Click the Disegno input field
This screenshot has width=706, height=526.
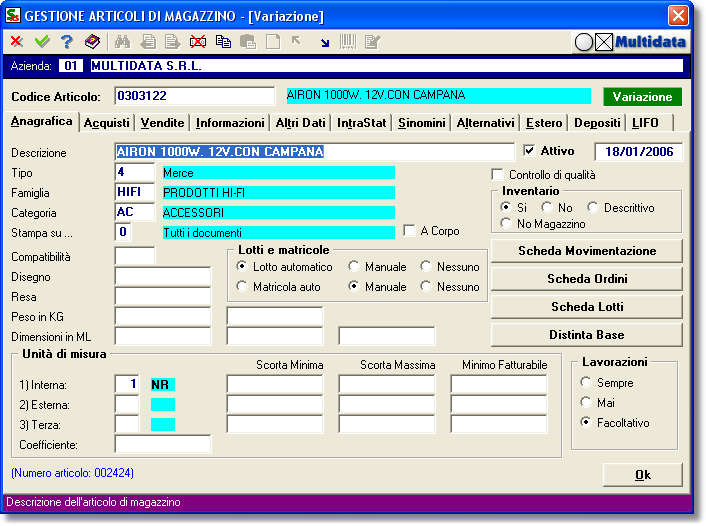[163, 276]
